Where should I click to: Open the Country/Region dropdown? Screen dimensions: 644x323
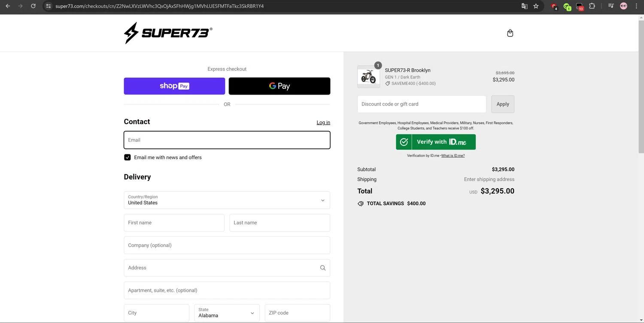tap(227, 200)
